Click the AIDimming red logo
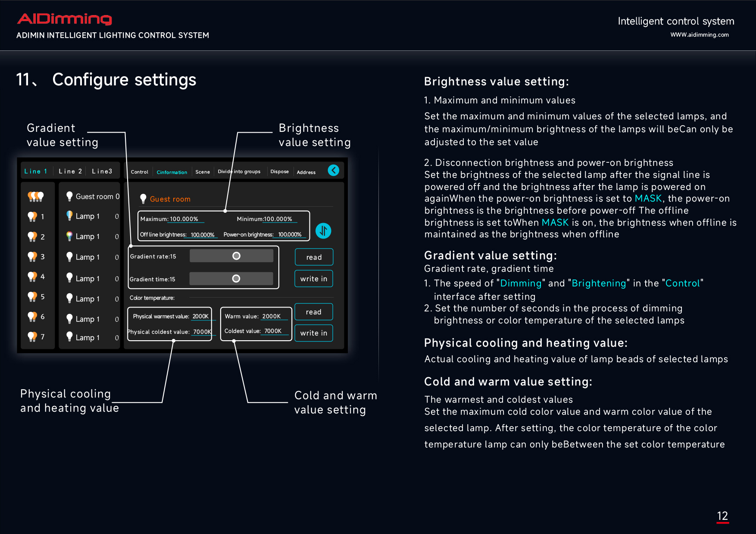 tap(65, 19)
